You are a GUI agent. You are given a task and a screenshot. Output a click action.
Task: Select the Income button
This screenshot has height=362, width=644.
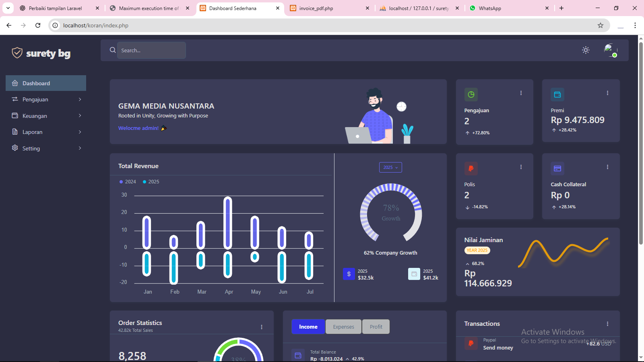pos(308,327)
